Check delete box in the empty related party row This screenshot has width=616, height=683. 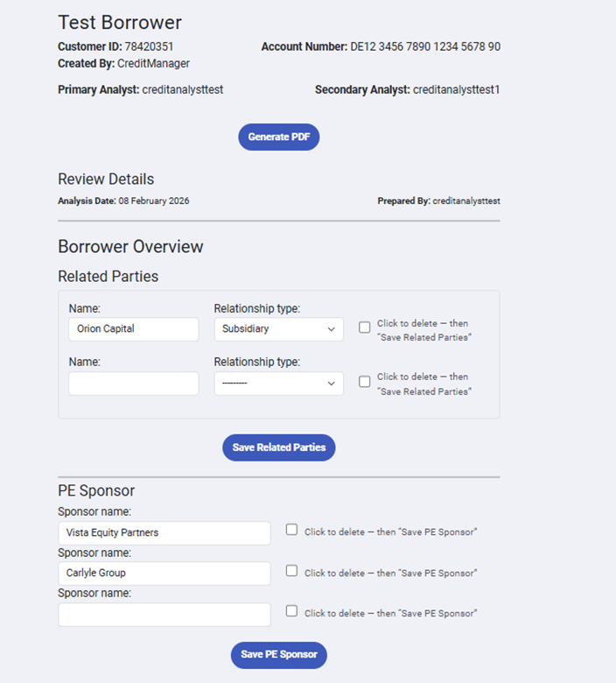tap(365, 381)
